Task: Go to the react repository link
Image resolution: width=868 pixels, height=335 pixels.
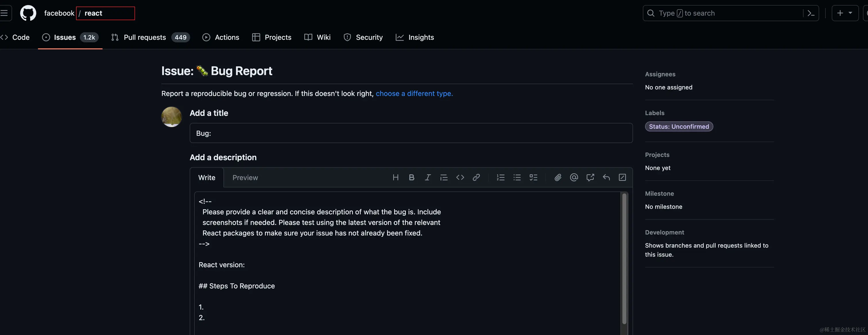Action: (x=93, y=13)
